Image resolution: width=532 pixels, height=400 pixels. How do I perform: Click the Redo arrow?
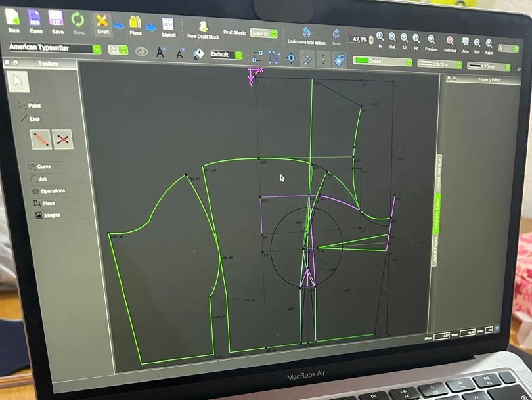(336, 37)
